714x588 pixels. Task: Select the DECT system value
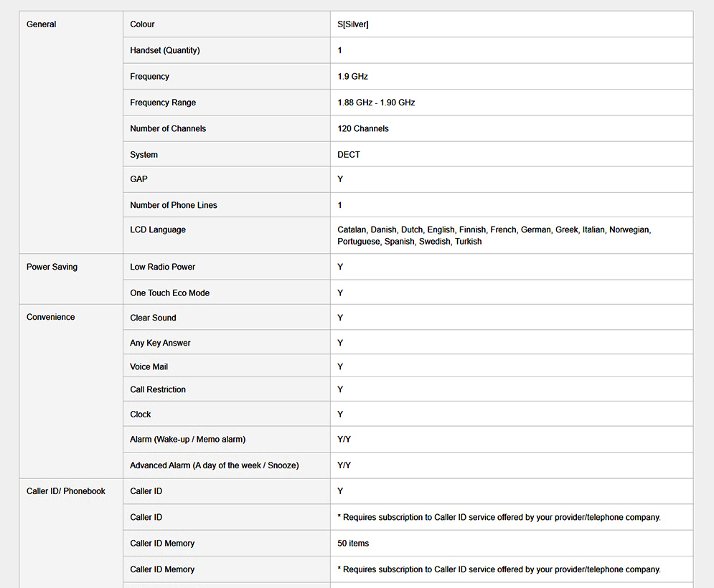click(x=349, y=154)
